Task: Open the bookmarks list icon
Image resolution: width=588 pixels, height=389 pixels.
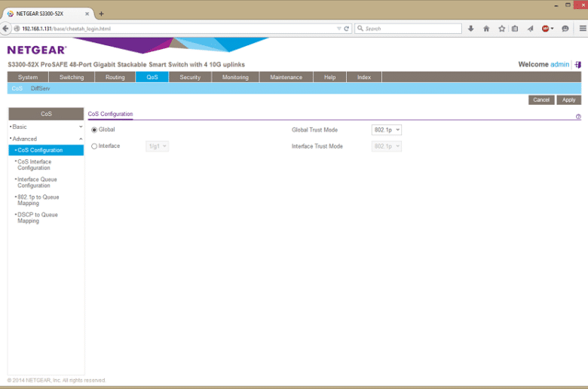Action: click(515, 29)
